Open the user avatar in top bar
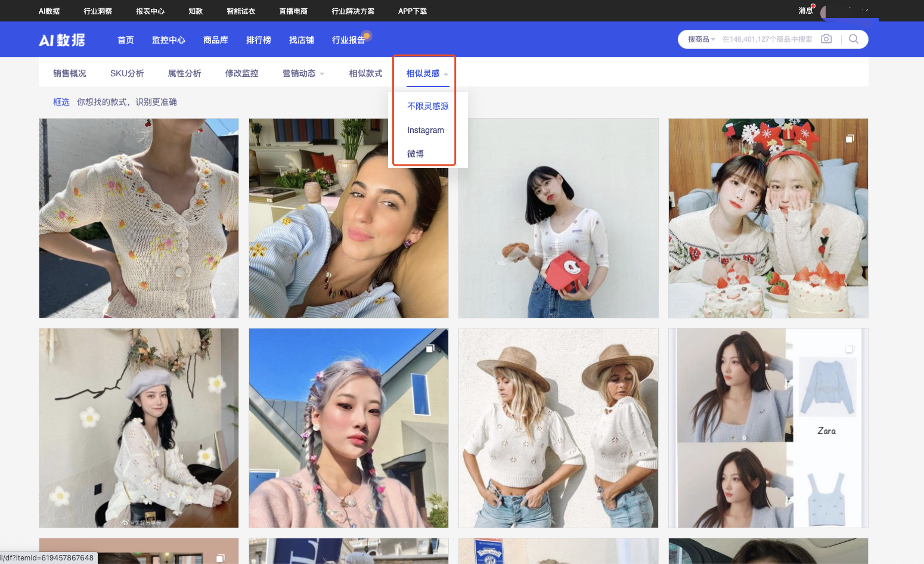Image resolution: width=924 pixels, height=564 pixels. point(824,11)
